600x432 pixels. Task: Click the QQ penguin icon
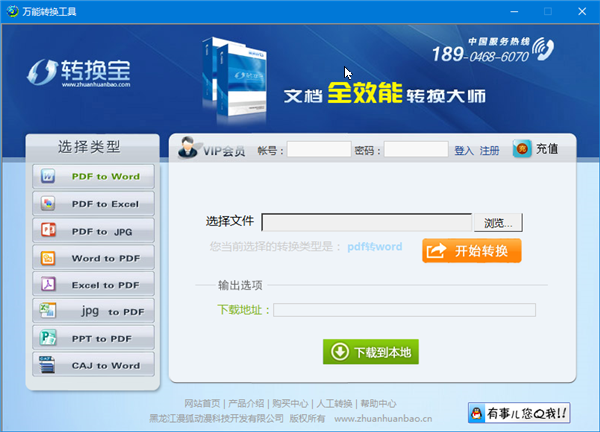coord(476,413)
